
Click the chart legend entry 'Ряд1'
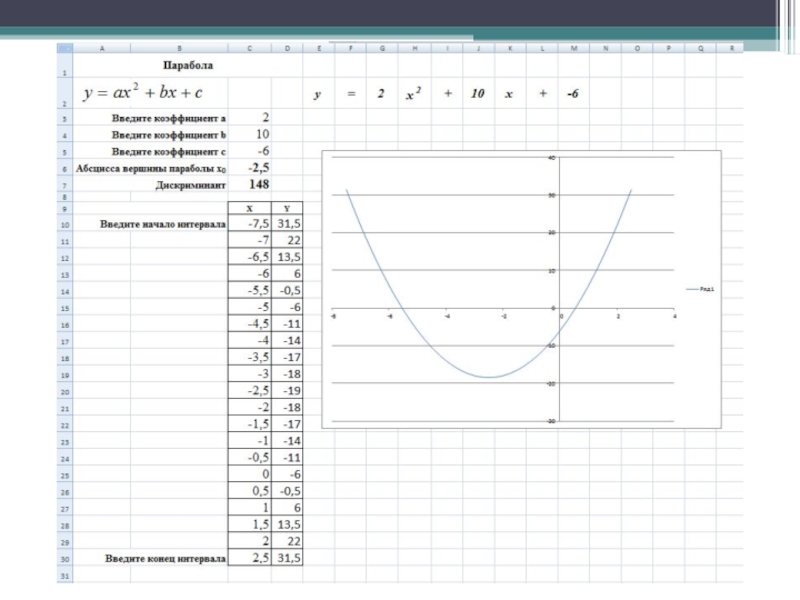point(701,289)
